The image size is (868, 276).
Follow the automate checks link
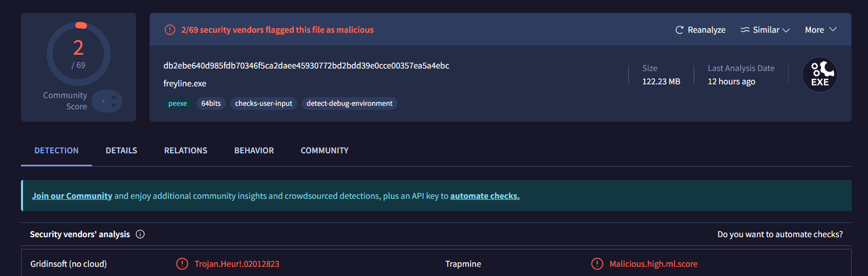[x=485, y=196]
